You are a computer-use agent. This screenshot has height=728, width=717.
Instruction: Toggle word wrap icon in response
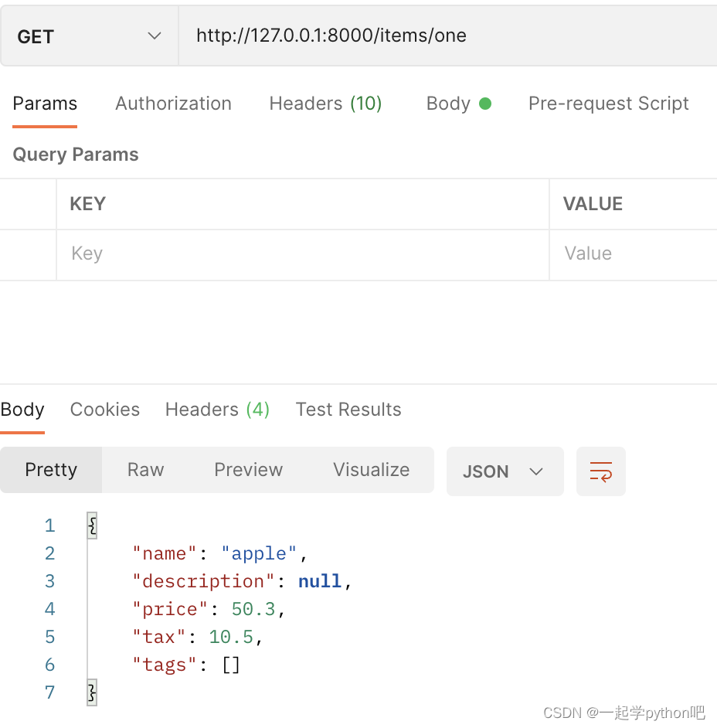pyautogui.click(x=600, y=471)
